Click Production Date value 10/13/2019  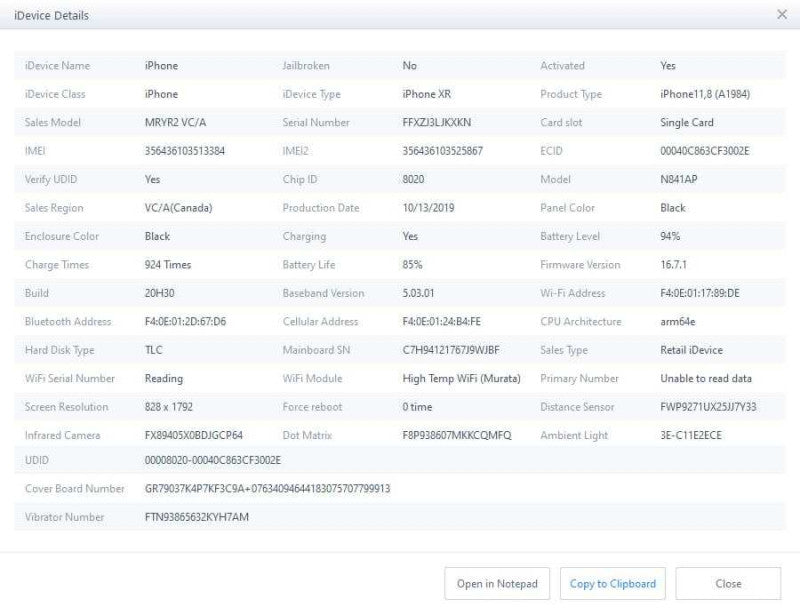(428, 208)
